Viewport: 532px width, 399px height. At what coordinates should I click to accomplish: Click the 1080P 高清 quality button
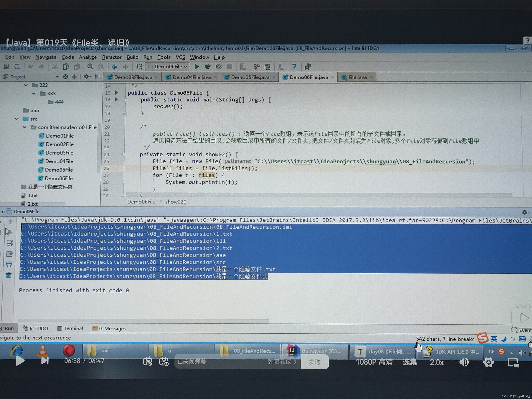pos(374,362)
